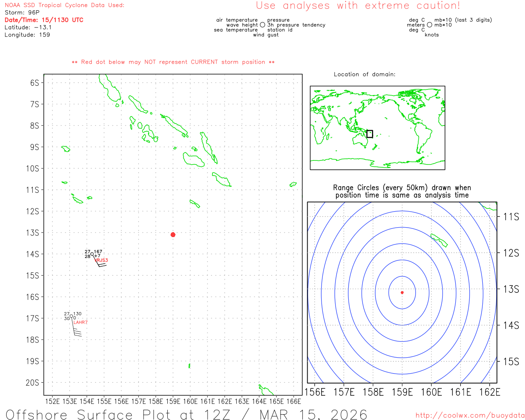Click the 'Latitude: -13.1' line
This screenshot has height=420, width=525.
28,27
